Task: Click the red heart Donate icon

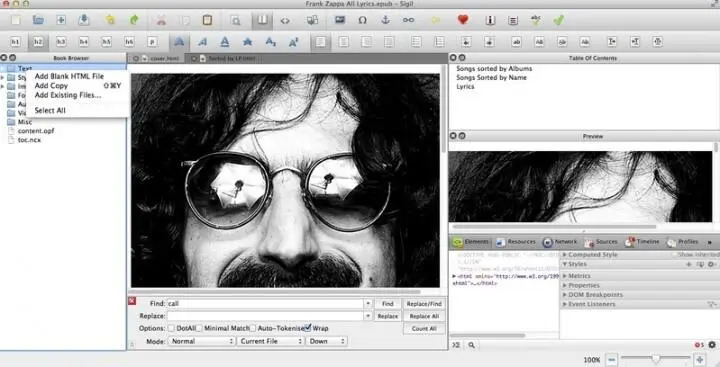Action: (463, 20)
